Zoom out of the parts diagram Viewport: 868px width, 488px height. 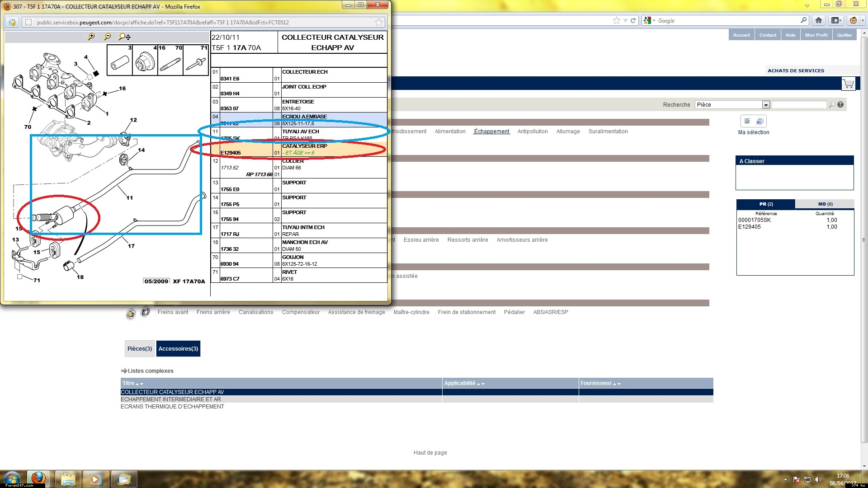coord(107,37)
